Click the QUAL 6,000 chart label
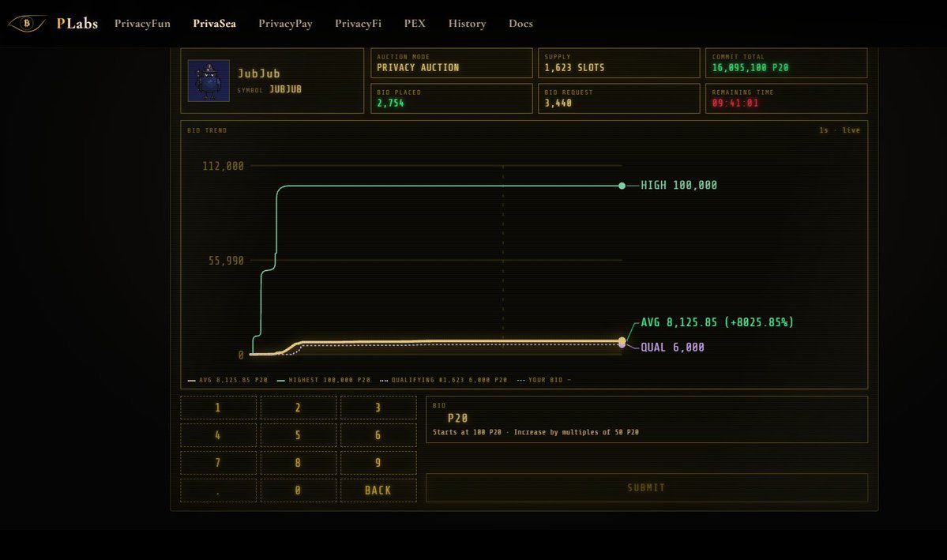 672,348
